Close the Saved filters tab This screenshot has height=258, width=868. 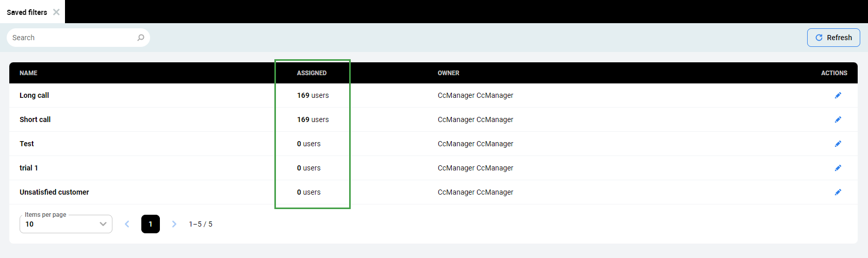click(56, 12)
